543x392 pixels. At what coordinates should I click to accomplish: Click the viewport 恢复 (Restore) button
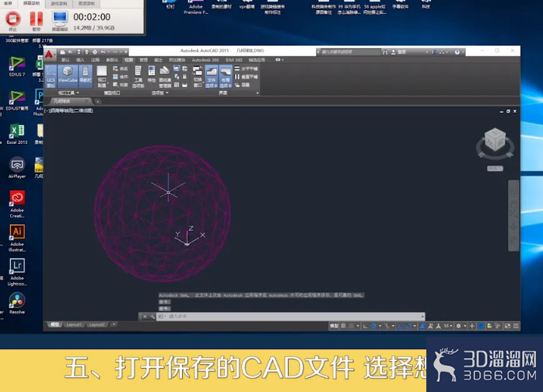point(120,85)
